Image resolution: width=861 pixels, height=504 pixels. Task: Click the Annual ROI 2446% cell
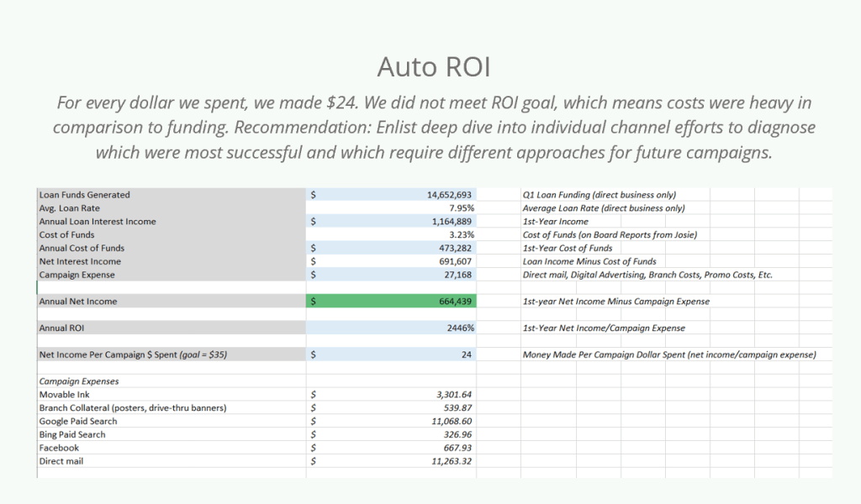[x=461, y=328]
